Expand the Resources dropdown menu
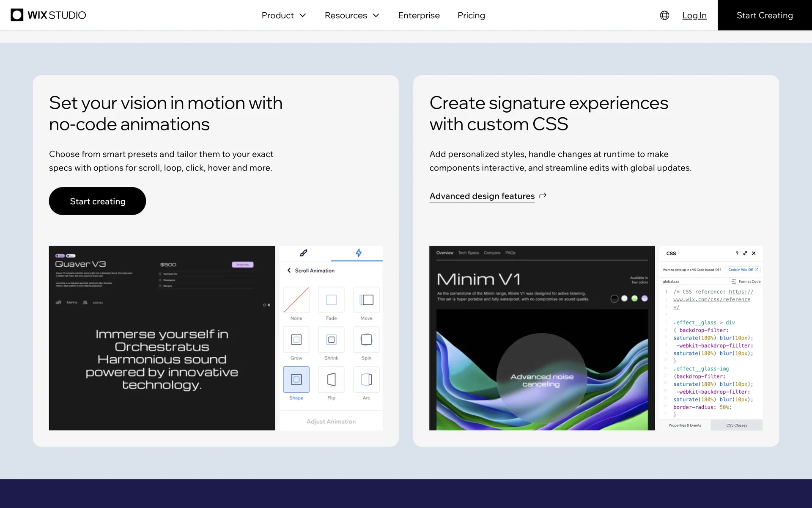 click(352, 15)
